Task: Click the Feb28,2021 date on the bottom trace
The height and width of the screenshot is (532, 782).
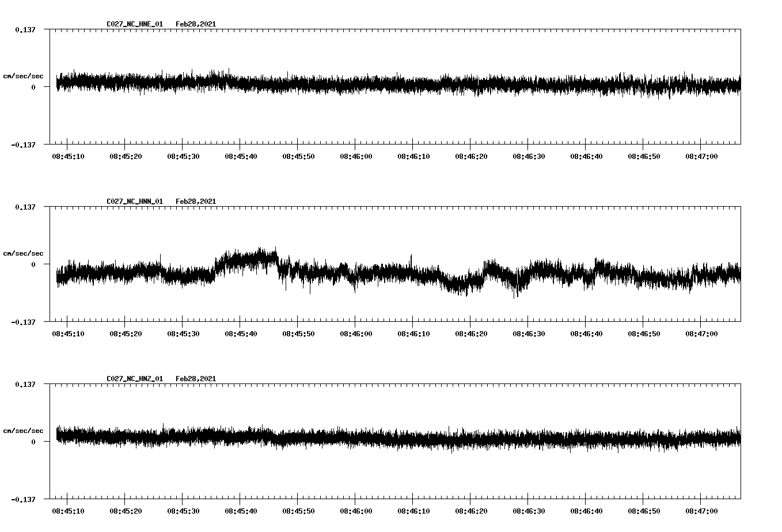Action: (196, 379)
